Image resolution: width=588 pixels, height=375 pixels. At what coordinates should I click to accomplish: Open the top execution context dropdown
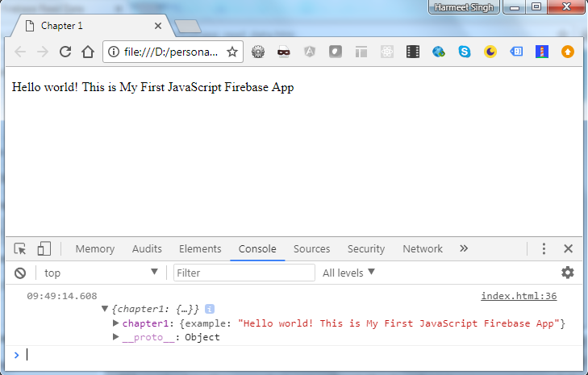pyautogui.click(x=101, y=273)
